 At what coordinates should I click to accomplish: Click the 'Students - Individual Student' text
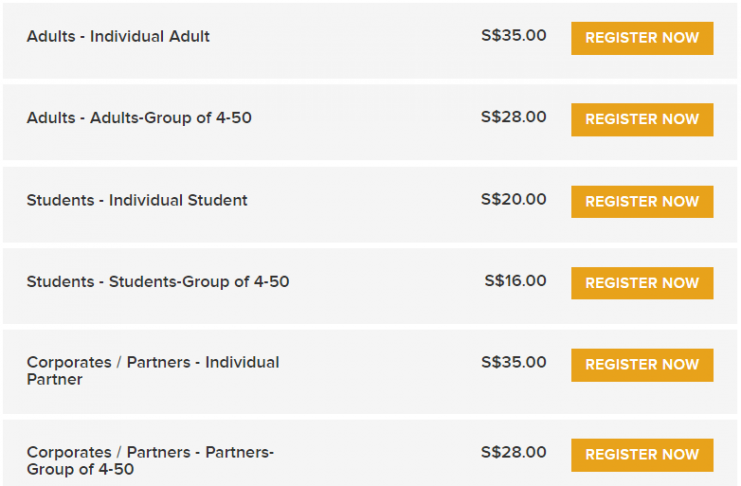tap(137, 200)
